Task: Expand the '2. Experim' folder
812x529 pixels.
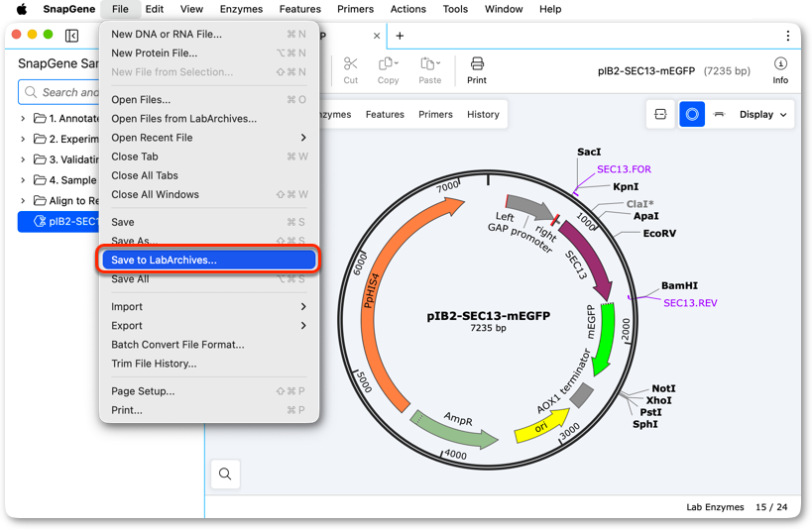Action: [23, 140]
